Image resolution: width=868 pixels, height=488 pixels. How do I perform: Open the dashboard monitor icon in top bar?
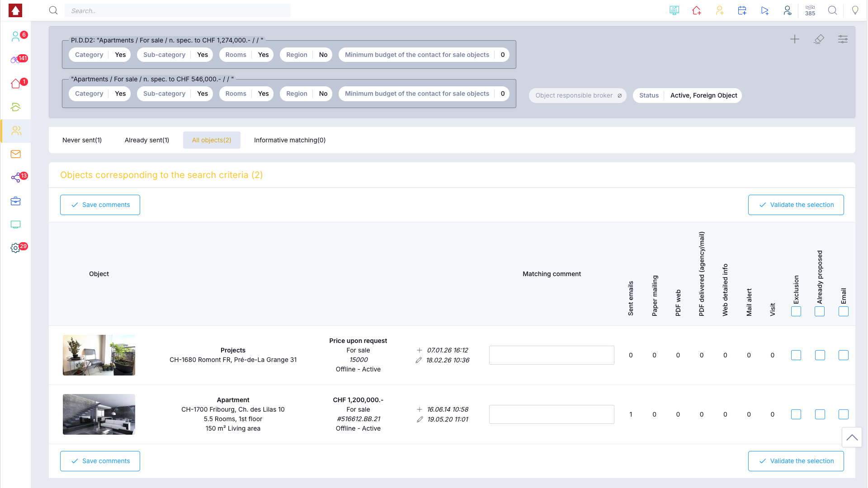(674, 10)
